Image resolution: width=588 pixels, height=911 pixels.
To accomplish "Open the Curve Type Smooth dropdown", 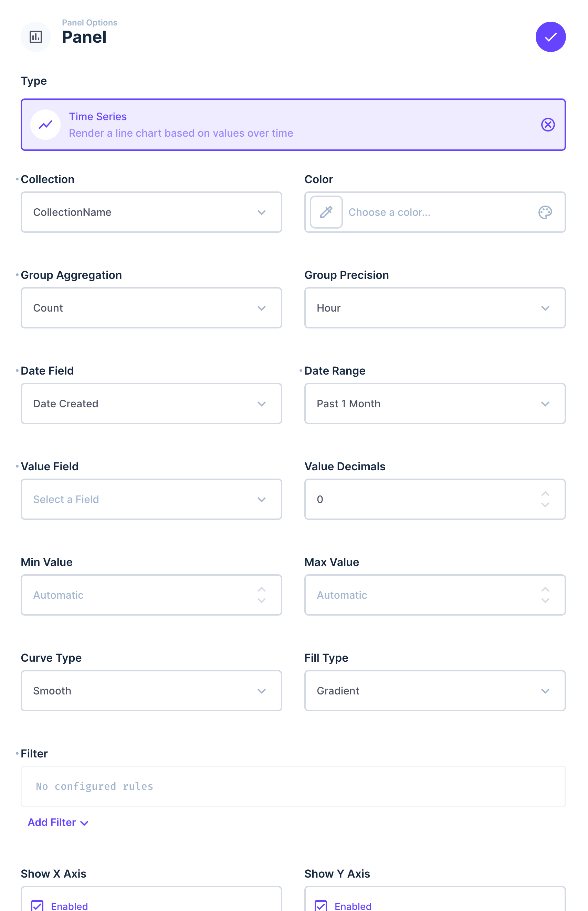I will pos(151,691).
